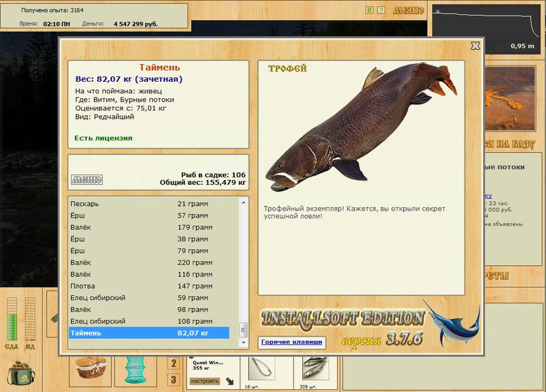Click Получено опыта: 3164 text

click(x=53, y=10)
